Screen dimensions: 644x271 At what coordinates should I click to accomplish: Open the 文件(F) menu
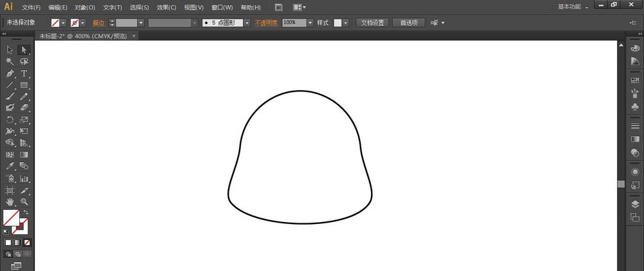(31, 8)
